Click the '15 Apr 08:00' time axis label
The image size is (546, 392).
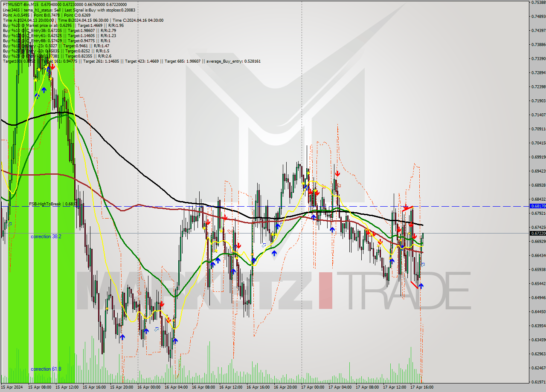point(40,387)
